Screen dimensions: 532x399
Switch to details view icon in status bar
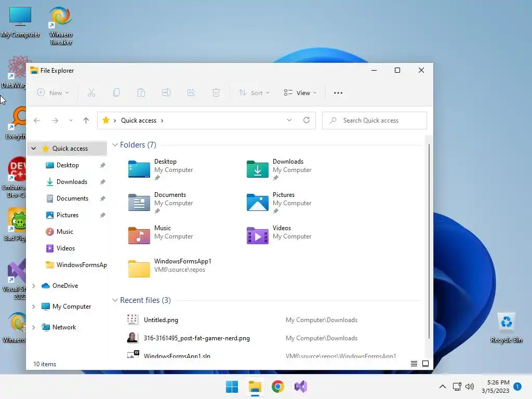click(414, 364)
